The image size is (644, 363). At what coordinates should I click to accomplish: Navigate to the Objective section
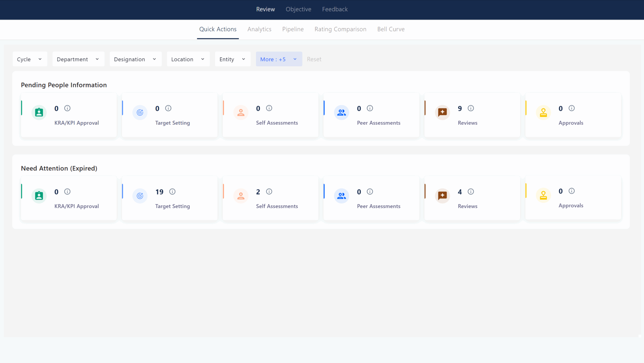click(x=298, y=9)
